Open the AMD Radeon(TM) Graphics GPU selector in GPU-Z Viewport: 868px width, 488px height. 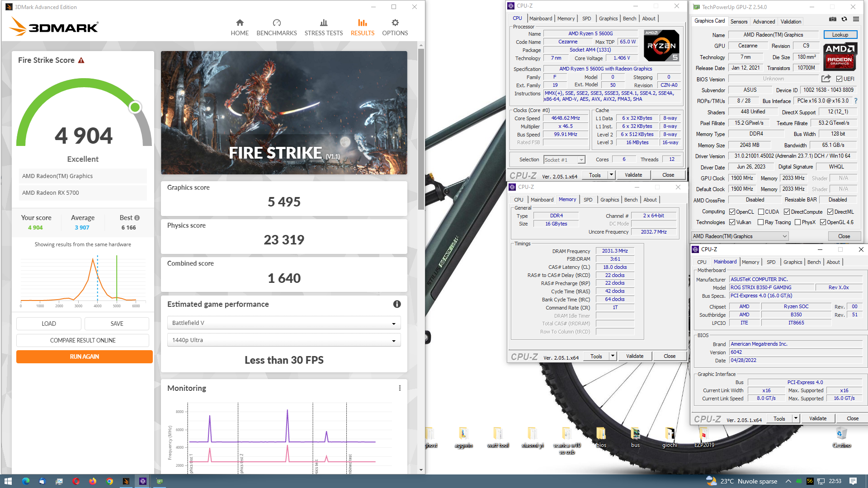pos(740,236)
